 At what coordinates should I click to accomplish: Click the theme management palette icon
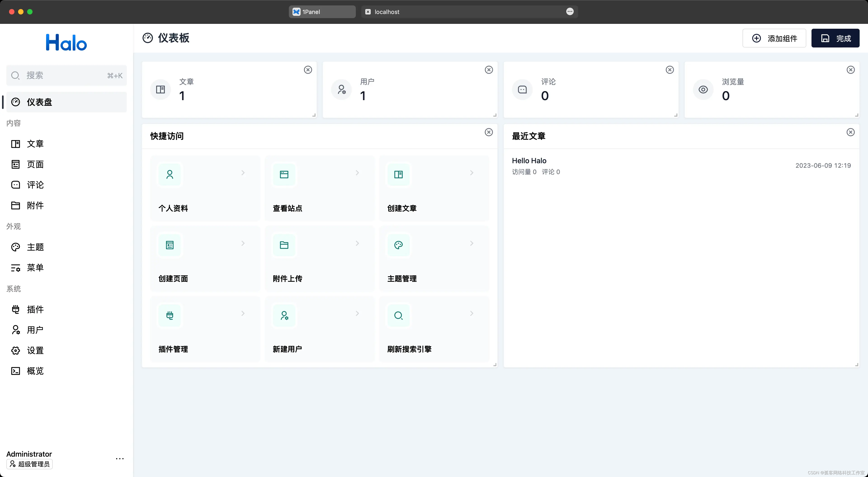[x=398, y=245]
